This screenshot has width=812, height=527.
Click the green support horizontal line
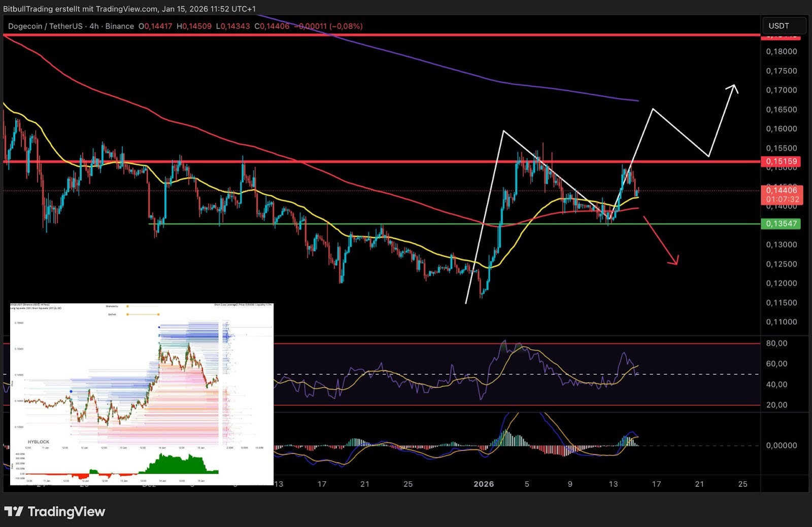tap(406, 224)
